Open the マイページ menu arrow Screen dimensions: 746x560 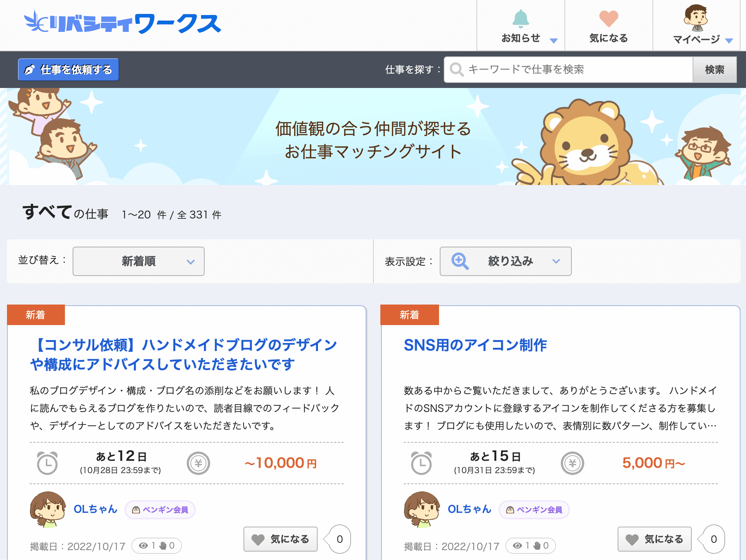tap(729, 41)
